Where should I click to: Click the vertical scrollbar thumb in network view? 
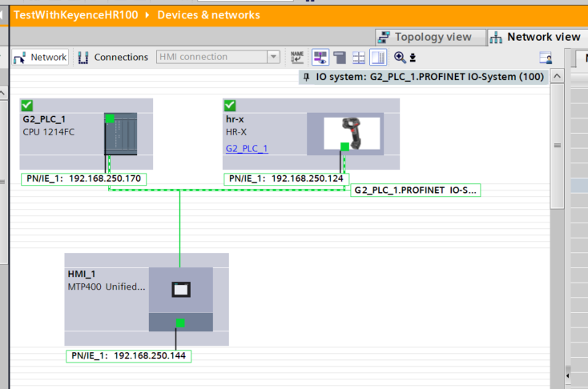[x=558, y=146]
